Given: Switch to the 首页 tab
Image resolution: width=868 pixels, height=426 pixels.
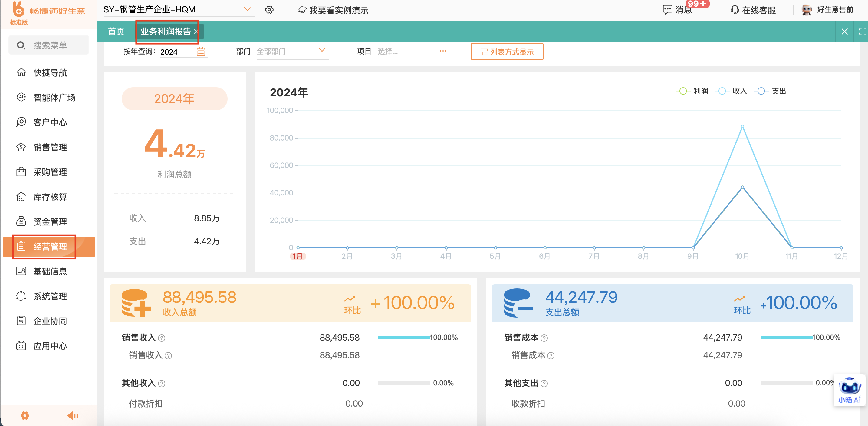Looking at the screenshot, I should click(x=116, y=32).
